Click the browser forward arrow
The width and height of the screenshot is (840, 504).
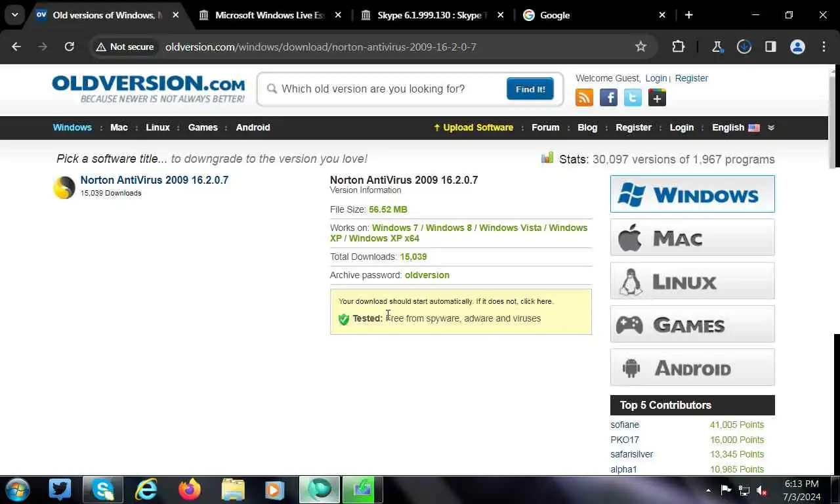click(43, 47)
